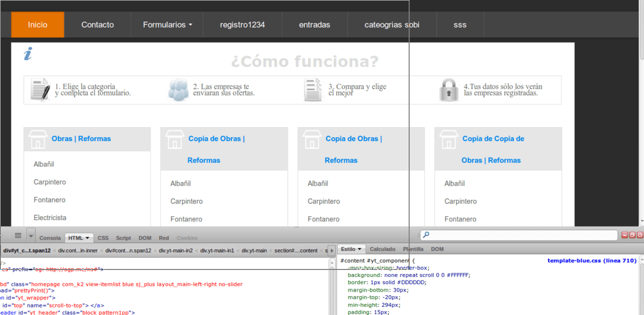Select div#cont...n.span12 breadcrumb
Viewport: 644px width, 315px height.
coord(129,250)
